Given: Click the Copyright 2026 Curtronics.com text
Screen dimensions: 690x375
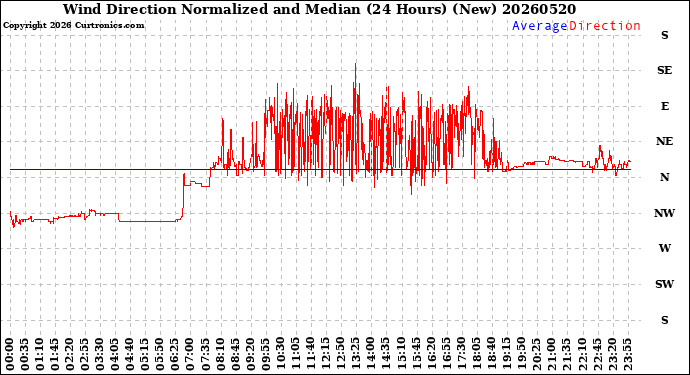Looking at the screenshot, I should point(73,25).
